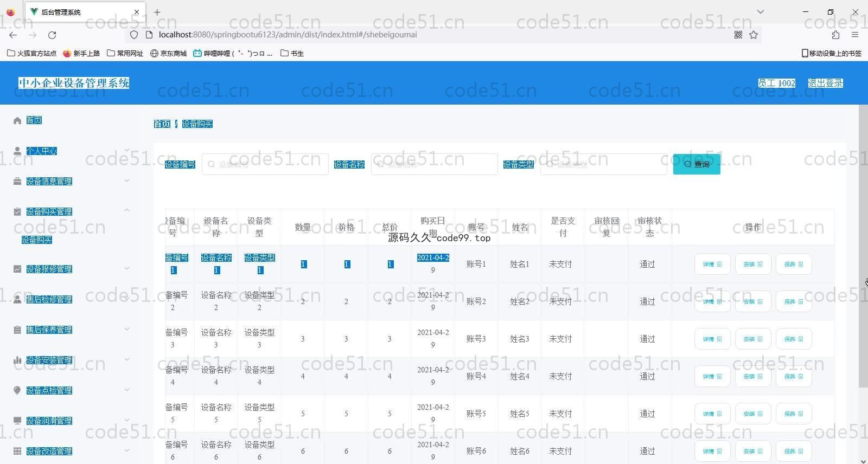The width and height of the screenshot is (868, 464).
Task: Open the Firefox hamburger menu
Action: pyautogui.click(x=855, y=35)
